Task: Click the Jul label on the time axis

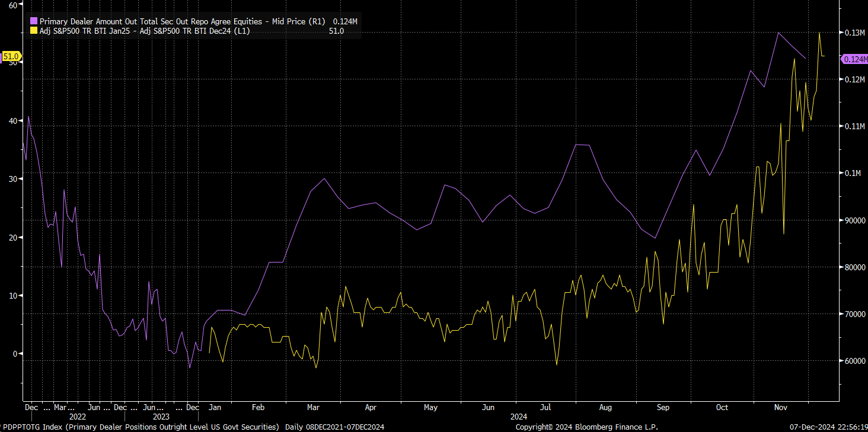Action: click(x=545, y=408)
